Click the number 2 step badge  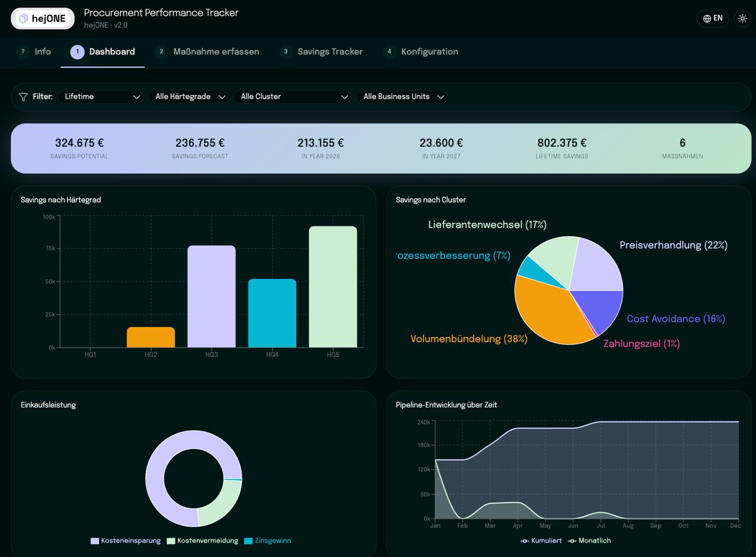[161, 52]
